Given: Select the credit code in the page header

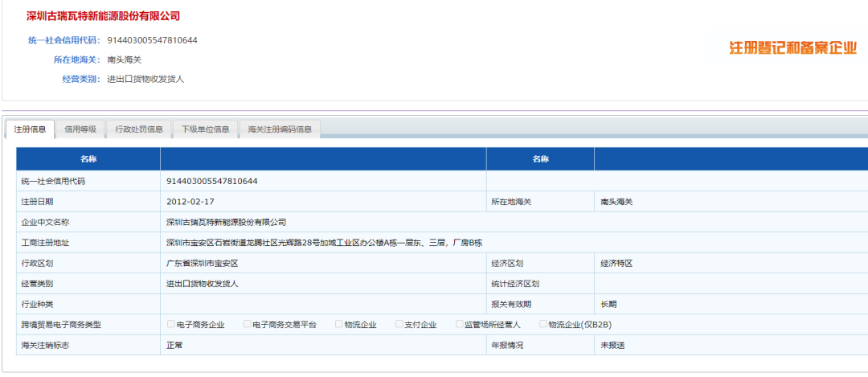Looking at the screenshot, I should (x=152, y=40).
